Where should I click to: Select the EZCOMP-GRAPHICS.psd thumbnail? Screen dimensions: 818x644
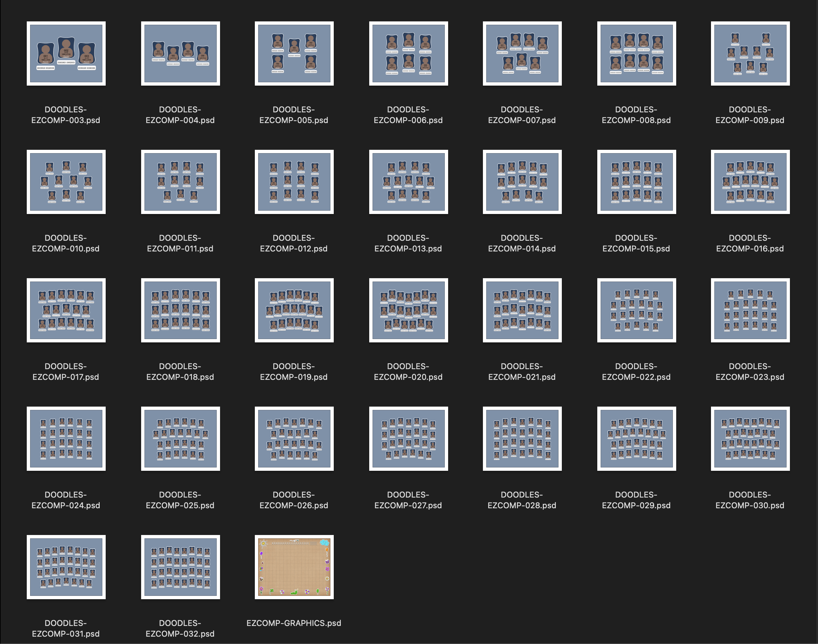294,567
